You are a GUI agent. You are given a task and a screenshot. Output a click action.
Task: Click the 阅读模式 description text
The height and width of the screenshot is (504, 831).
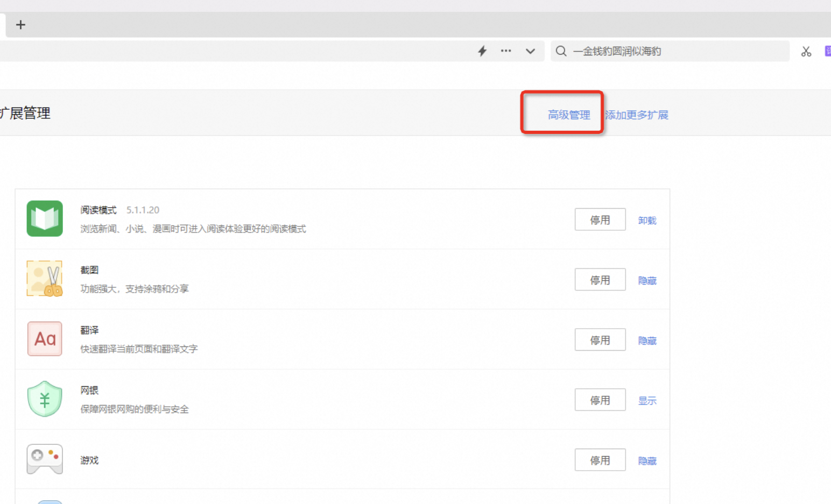pyautogui.click(x=193, y=229)
